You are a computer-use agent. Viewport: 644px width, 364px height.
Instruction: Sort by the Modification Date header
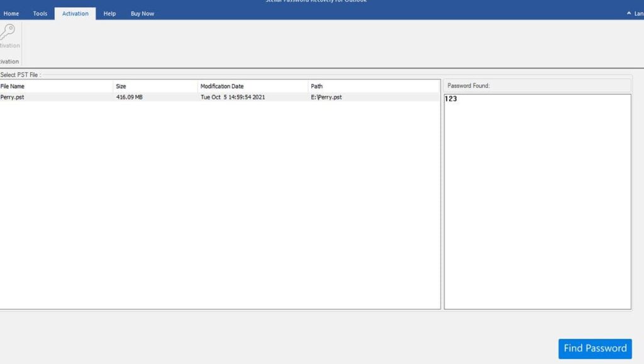(x=222, y=86)
